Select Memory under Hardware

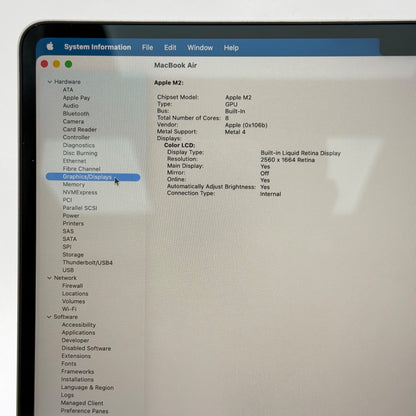coord(74,184)
